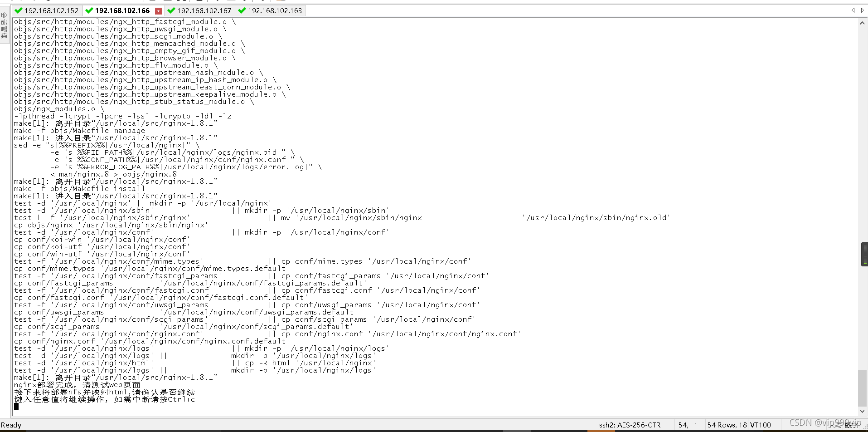
Task: Click the ssh2: AES-256-CTR encryption indicator
Action: (x=630, y=425)
